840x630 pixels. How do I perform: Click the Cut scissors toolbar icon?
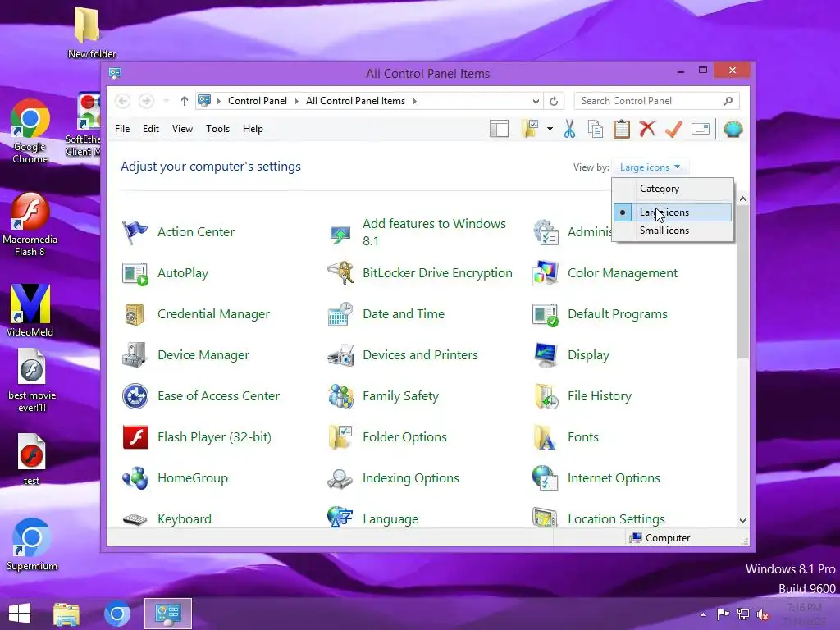(x=569, y=129)
